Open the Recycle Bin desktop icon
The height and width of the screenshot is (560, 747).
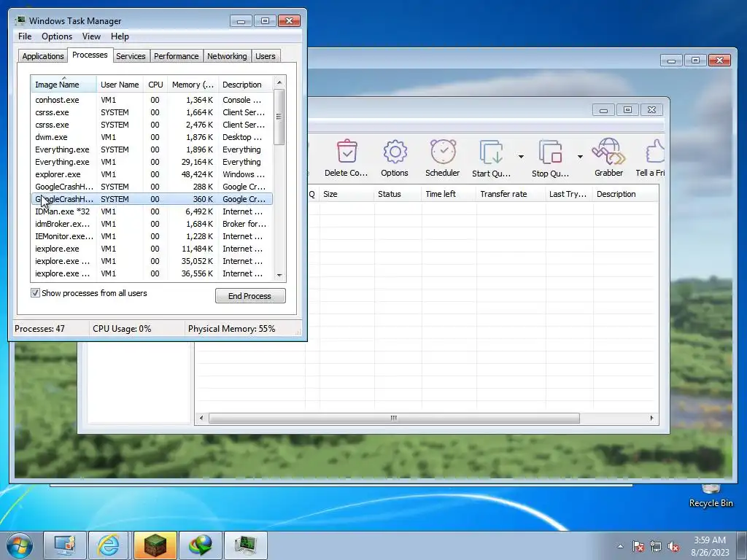[711, 495]
